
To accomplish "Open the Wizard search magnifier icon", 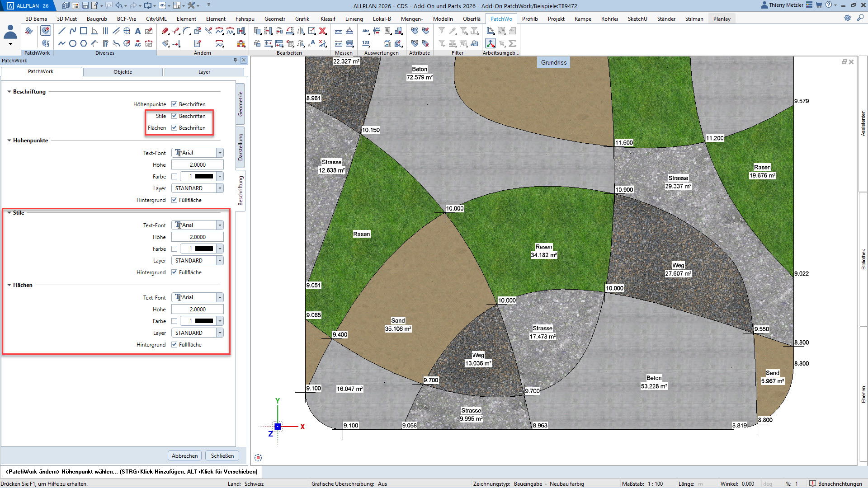I will click(861, 18).
